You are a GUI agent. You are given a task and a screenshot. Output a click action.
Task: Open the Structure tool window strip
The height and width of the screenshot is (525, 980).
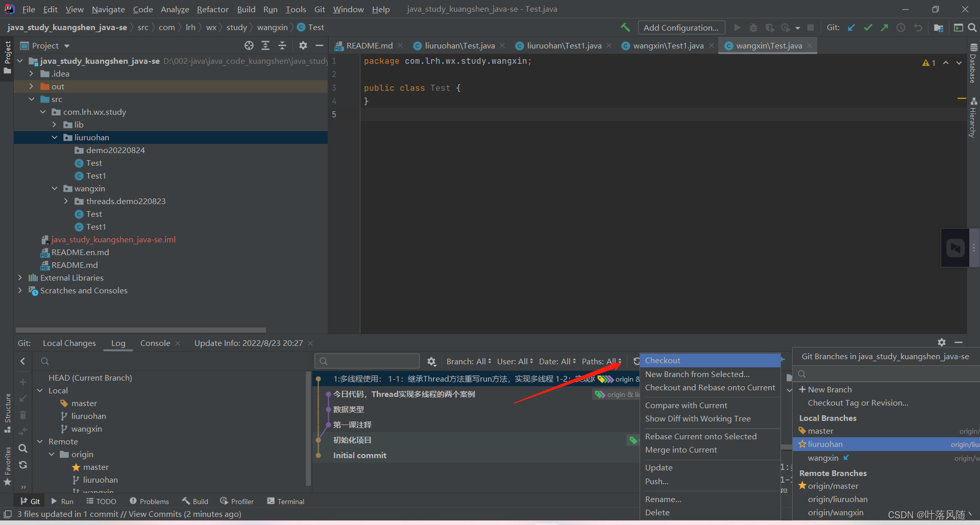point(7,413)
